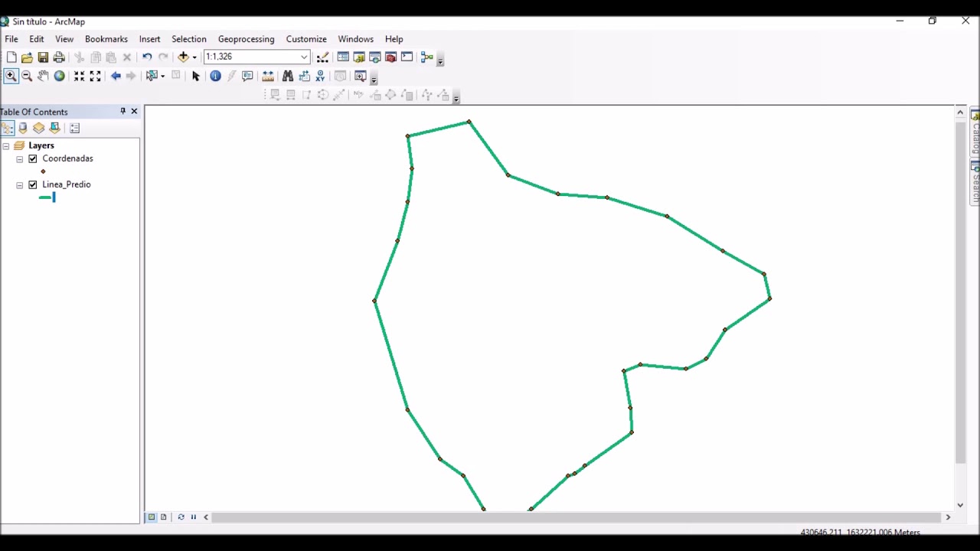Viewport: 980px width, 551px height.
Task: Create a Viewer Window
Action: click(361, 76)
